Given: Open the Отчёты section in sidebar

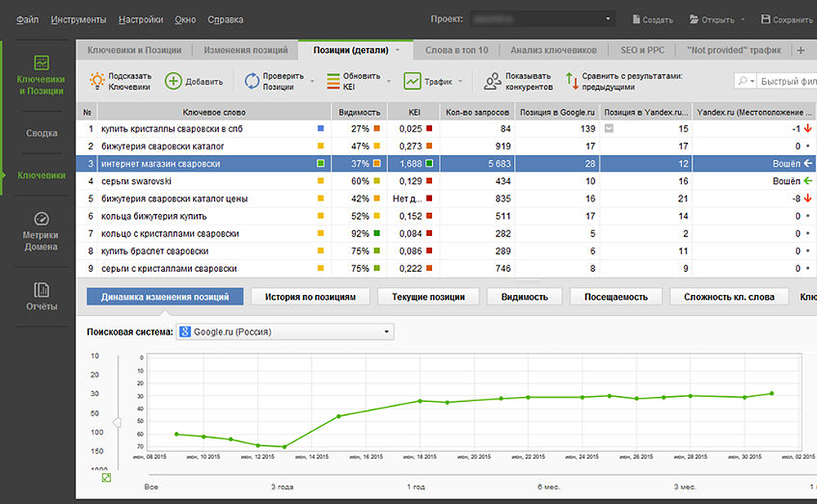Looking at the screenshot, I should (41, 297).
